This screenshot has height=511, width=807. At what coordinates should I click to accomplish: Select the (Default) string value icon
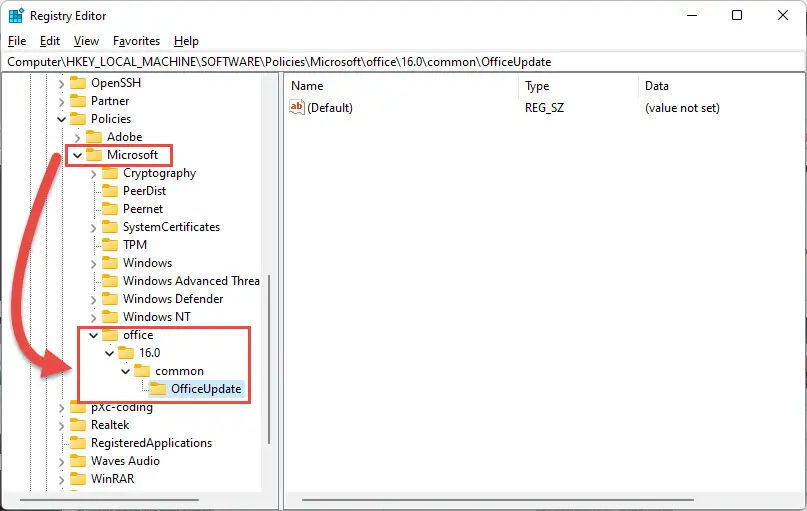pos(297,107)
